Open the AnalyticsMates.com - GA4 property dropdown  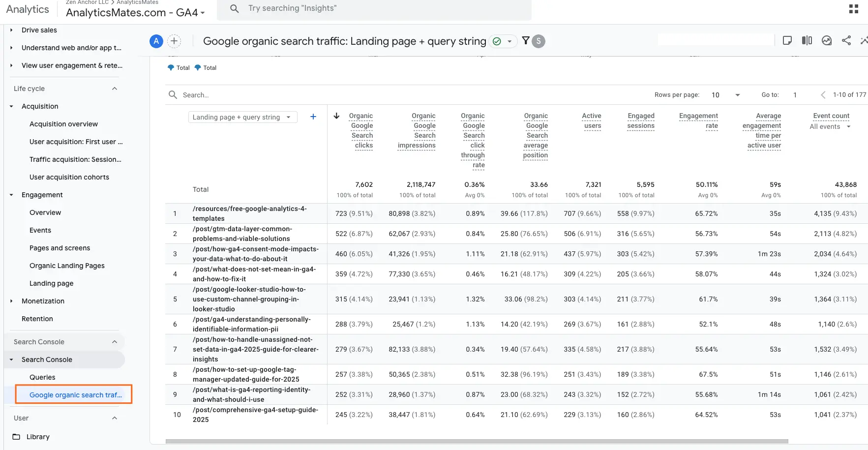(135, 12)
